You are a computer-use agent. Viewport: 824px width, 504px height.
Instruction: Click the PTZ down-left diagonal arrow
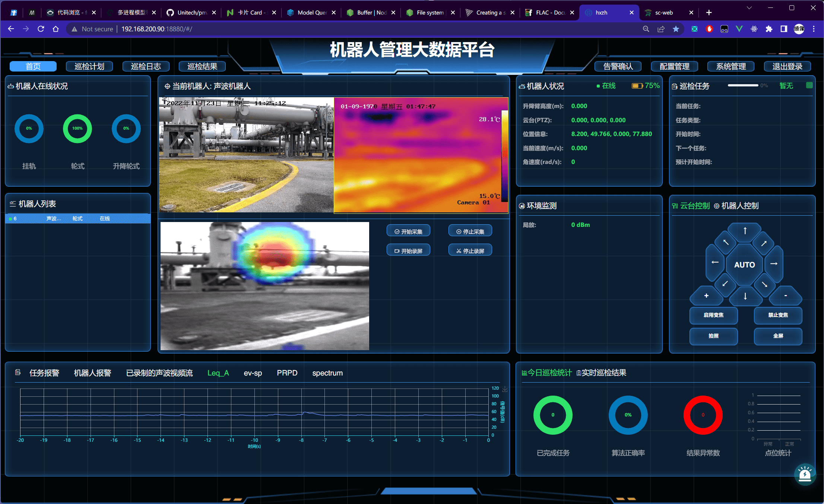[725, 284]
